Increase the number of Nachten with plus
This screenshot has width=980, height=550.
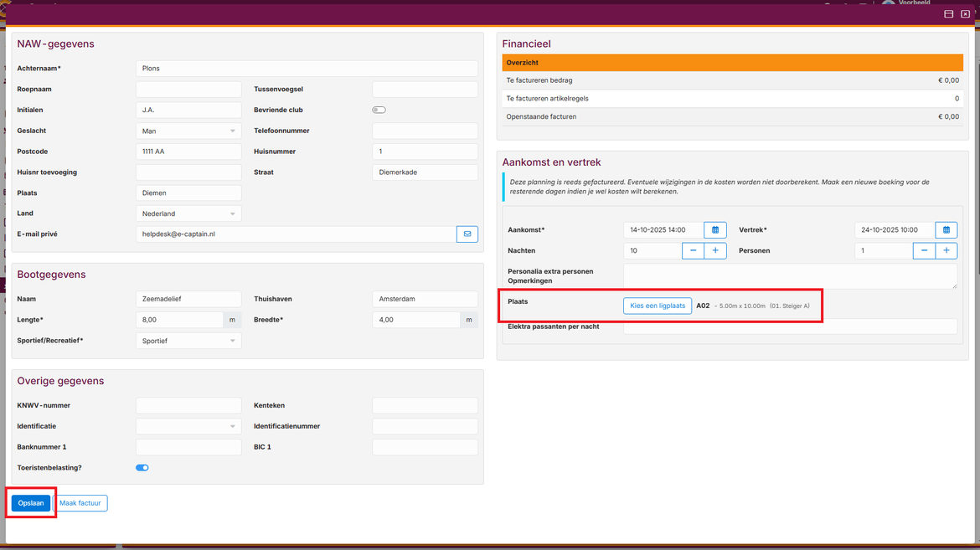[x=715, y=251]
